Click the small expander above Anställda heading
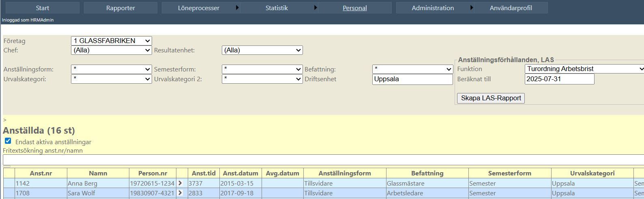 [x=5, y=120]
